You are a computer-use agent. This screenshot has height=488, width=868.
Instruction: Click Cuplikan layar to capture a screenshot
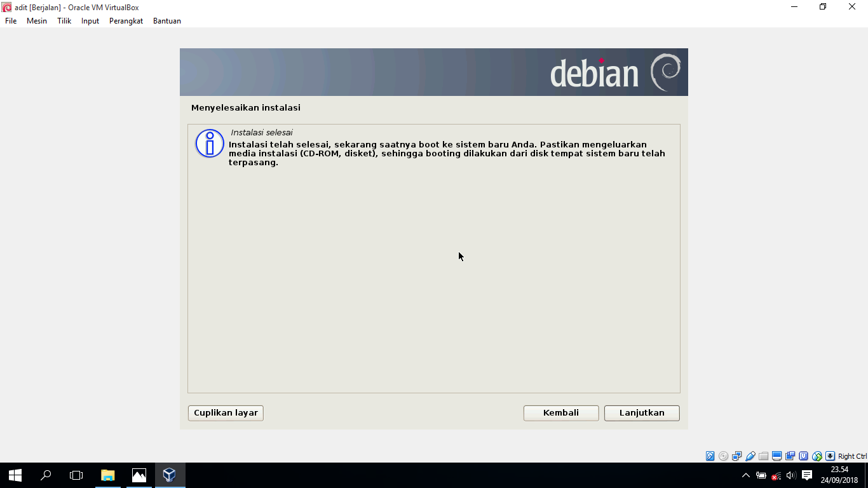tap(225, 412)
